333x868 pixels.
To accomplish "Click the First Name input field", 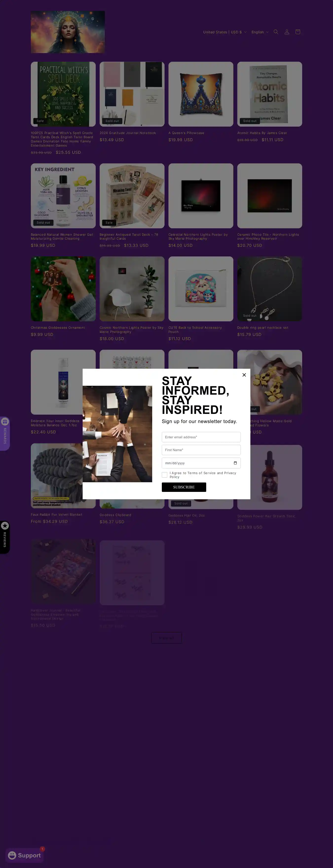I will [x=201, y=450].
